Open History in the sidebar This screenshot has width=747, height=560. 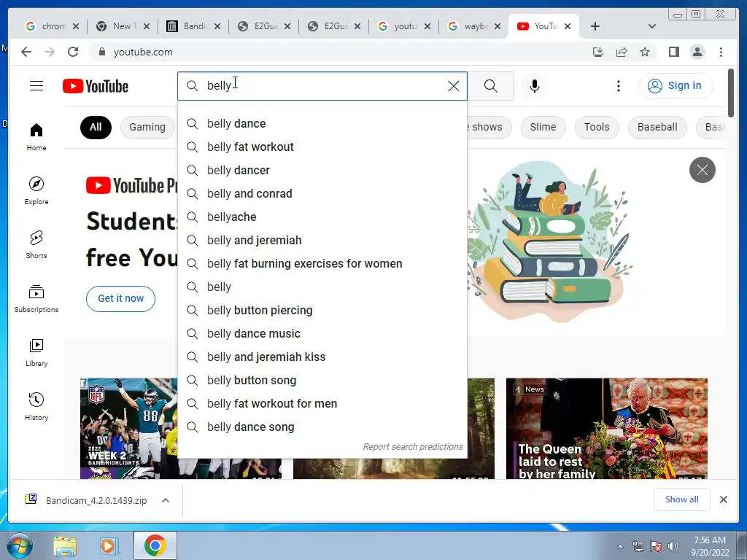coord(36,406)
